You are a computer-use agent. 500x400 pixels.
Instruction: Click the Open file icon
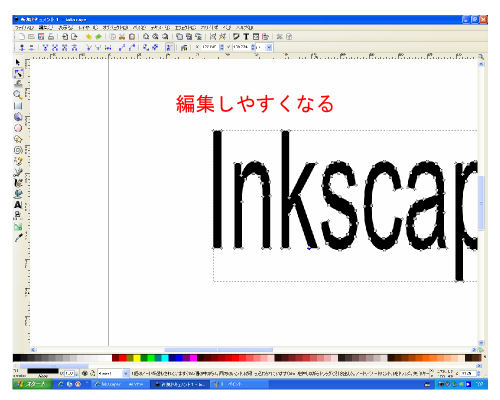click(x=31, y=37)
